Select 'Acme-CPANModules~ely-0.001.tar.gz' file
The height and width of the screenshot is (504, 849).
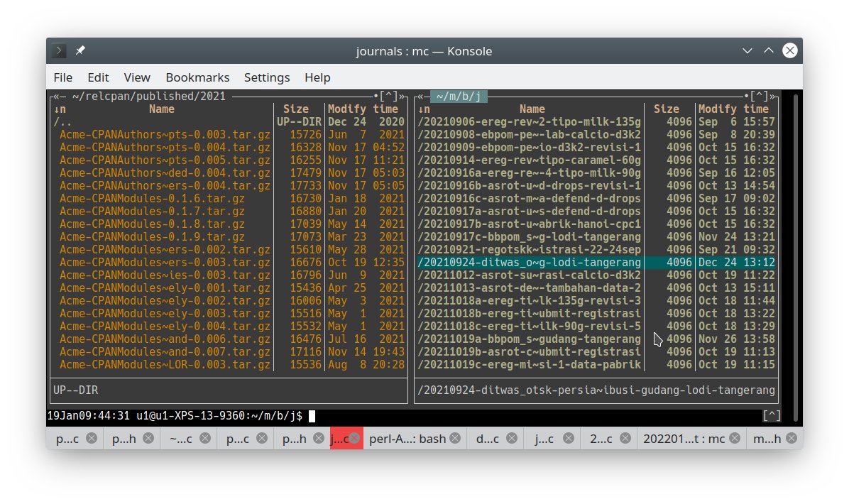pyautogui.click(x=229, y=288)
